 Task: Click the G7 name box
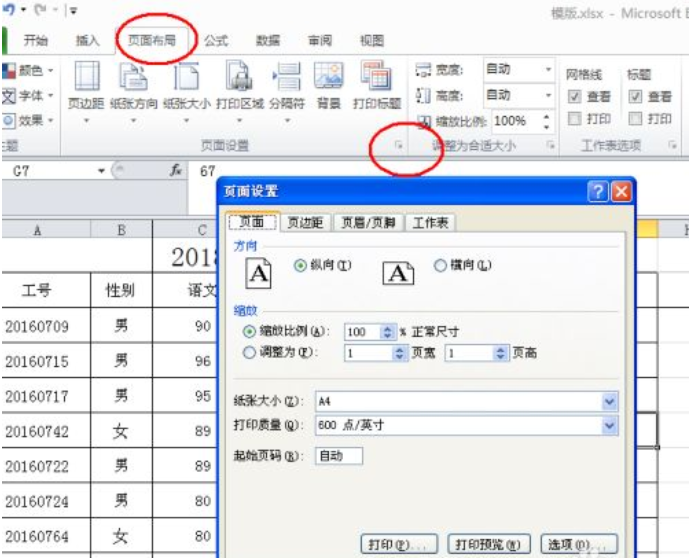[x=49, y=171]
